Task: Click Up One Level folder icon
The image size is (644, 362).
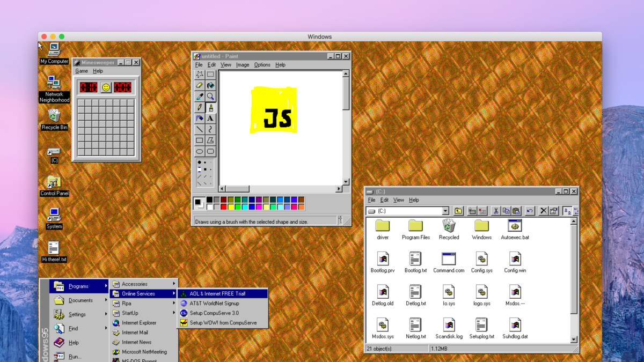Action: pos(458,211)
